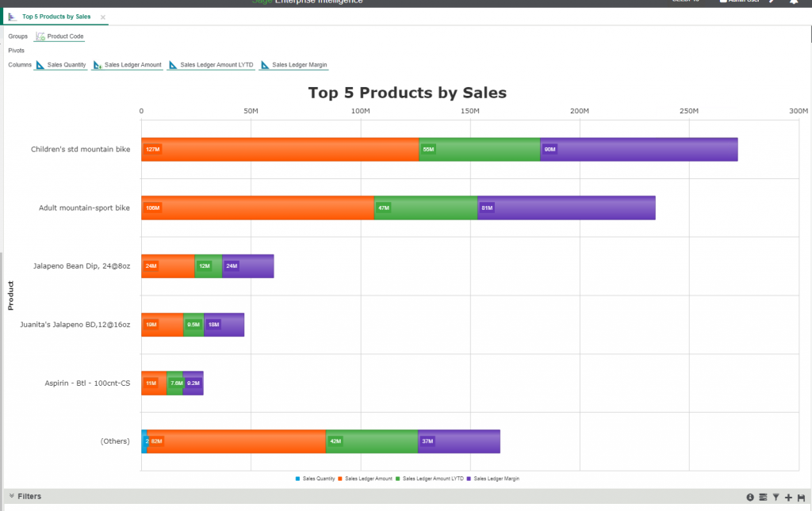812x511 pixels.
Task: Click the chart icon on Sales Quantity pill
Action: pos(39,64)
